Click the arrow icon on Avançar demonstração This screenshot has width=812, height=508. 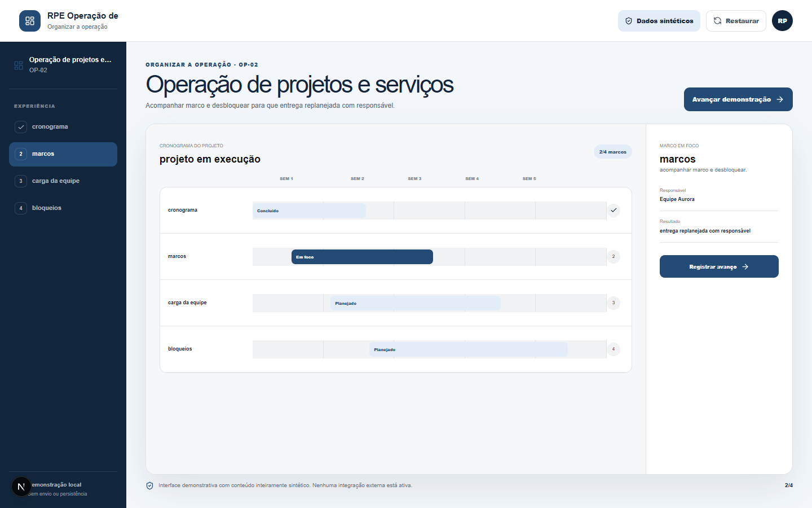(780, 99)
